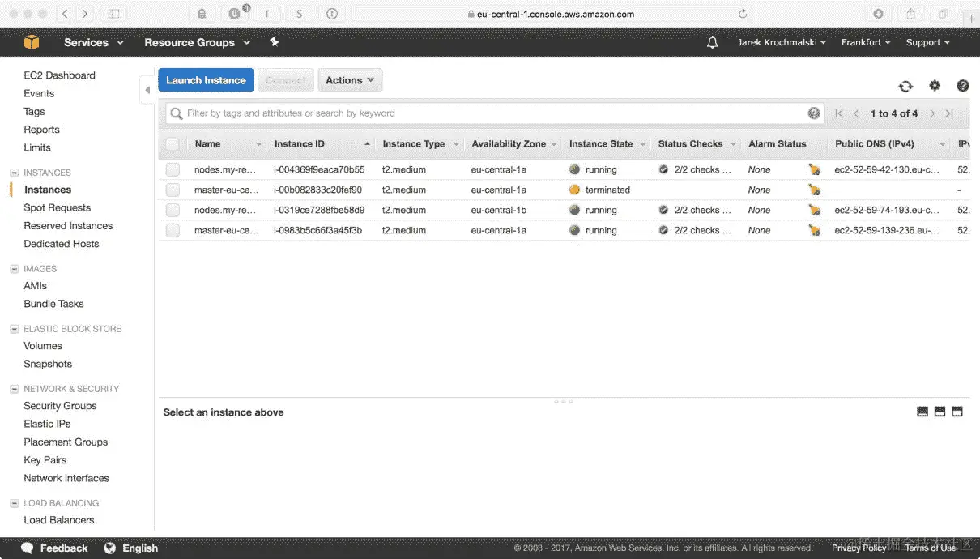Viewport: 980px width, 559px height.
Task: Open Spot Requests in sidebar
Action: [x=57, y=208]
